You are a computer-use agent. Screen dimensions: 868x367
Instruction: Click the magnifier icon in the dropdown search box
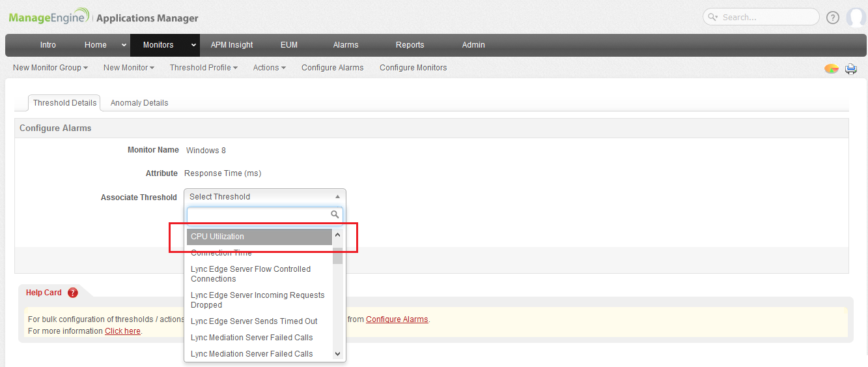(335, 214)
